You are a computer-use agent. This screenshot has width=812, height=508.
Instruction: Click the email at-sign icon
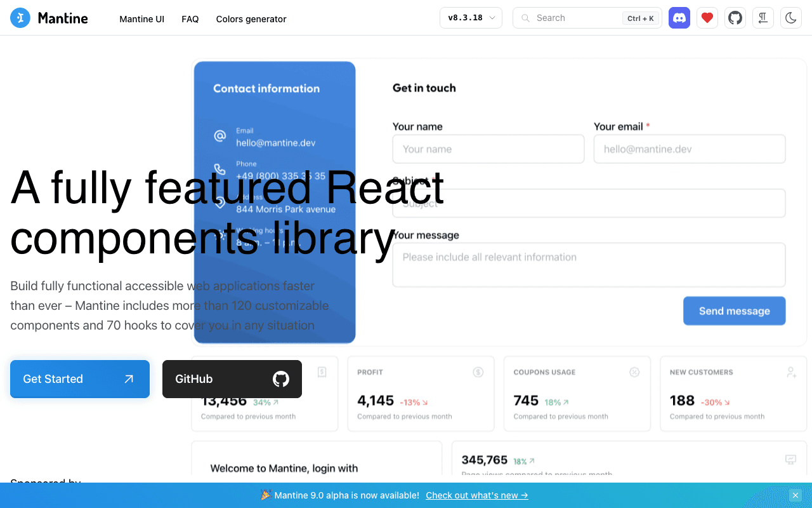coord(220,136)
